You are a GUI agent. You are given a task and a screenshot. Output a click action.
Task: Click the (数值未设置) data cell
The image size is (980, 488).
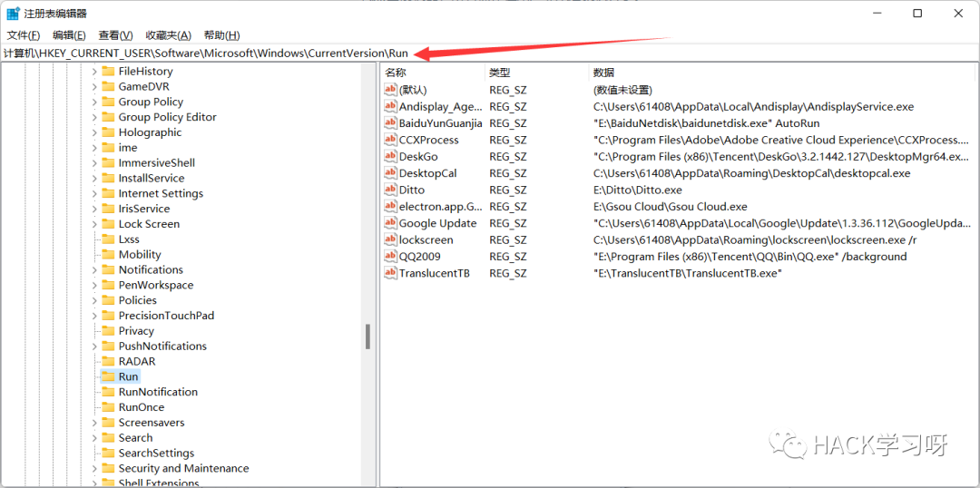pyautogui.click(x=622, y=90)
